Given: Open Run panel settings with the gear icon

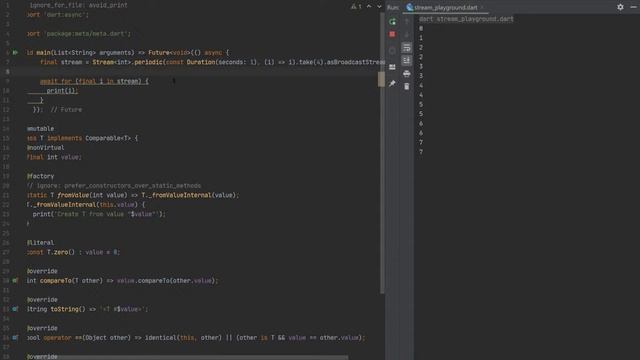Looking at the screenshot, I should click(x=620, y=7).
